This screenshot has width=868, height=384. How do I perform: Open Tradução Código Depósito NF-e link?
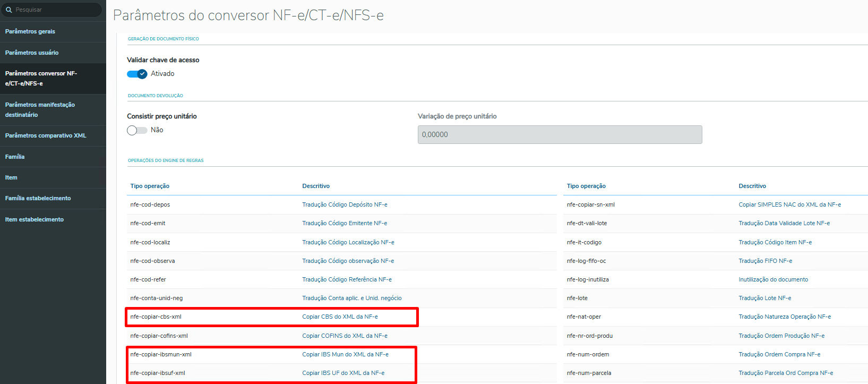345,205
